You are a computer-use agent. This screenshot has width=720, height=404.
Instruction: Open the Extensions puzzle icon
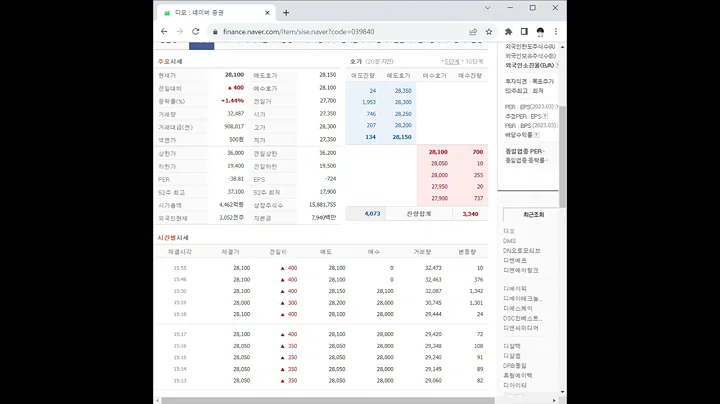click(x=508, y=32)
